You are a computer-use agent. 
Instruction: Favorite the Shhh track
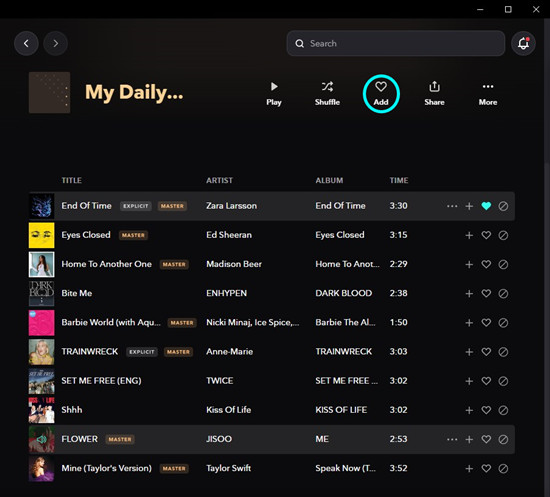click(486, 410)
